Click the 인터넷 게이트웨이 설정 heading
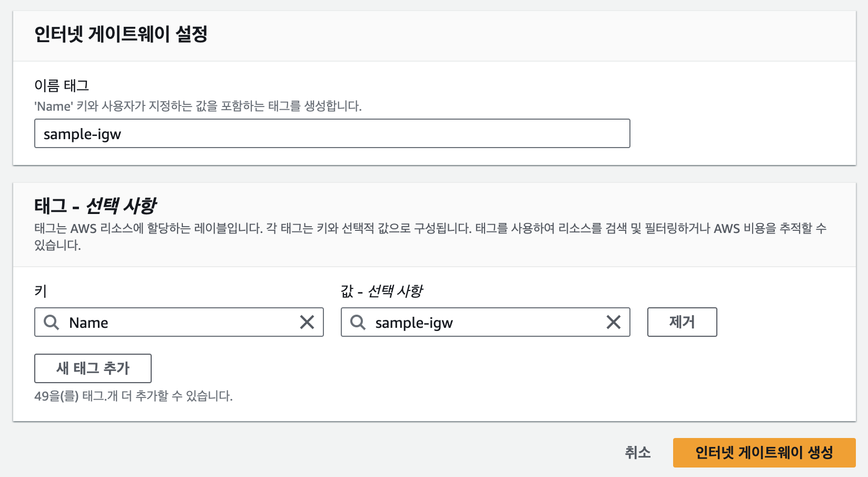The image size is (868, 477). click(121, 34)
